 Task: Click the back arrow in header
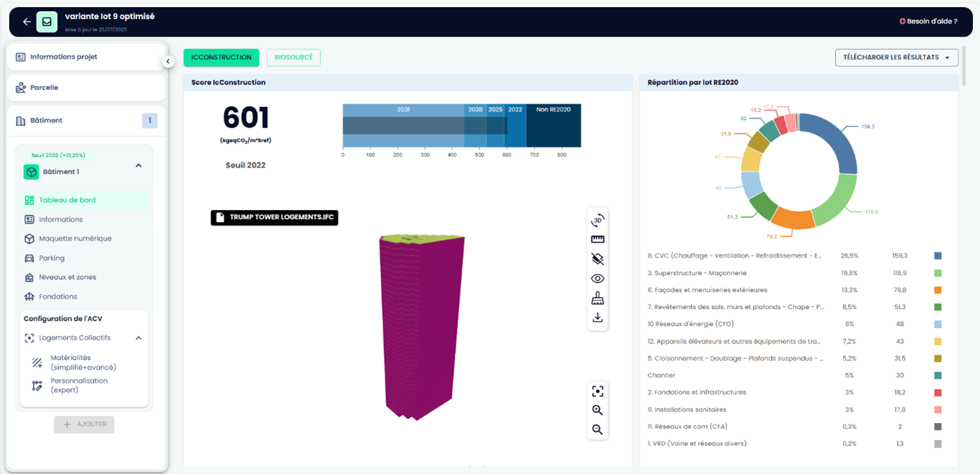tap(27, 22)
